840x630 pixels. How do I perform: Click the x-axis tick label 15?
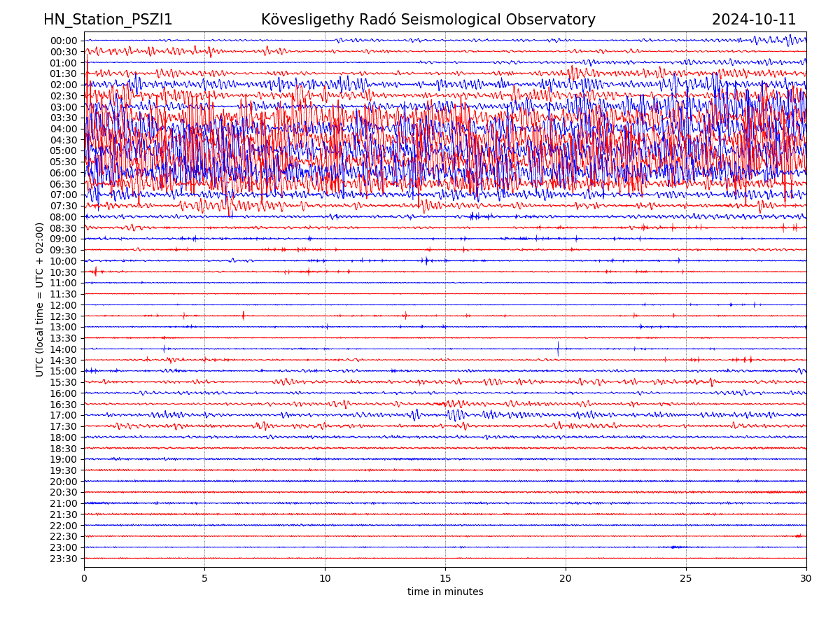pyautogui.click(x=445, y=579)
